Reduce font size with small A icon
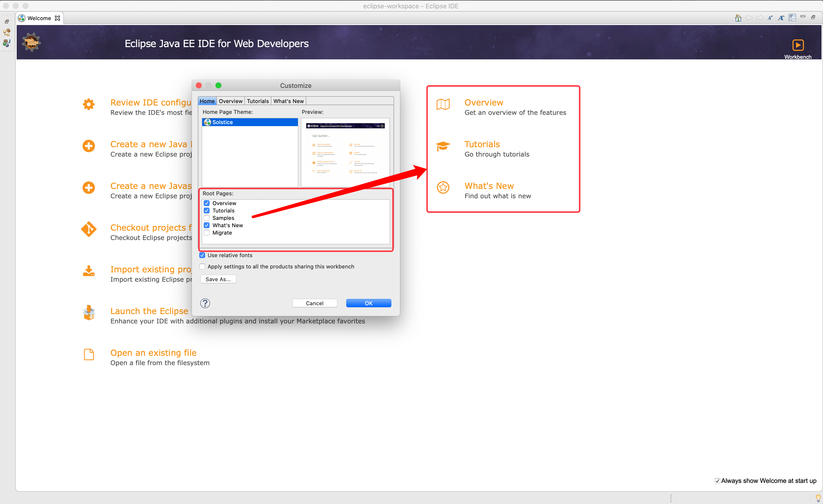The height and width of the screenshot is (504, 823). pos(770,18)
